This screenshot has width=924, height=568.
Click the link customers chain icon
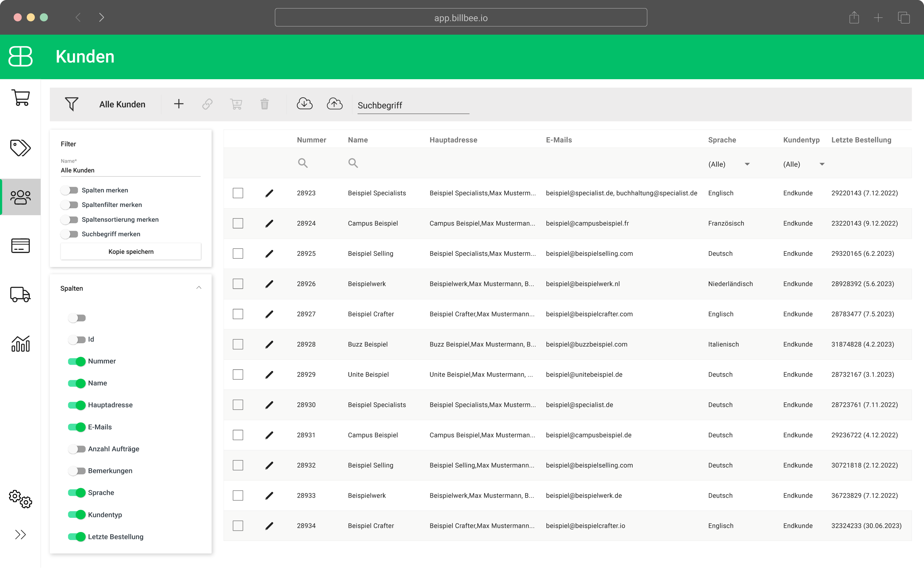[x=207, y=104]
